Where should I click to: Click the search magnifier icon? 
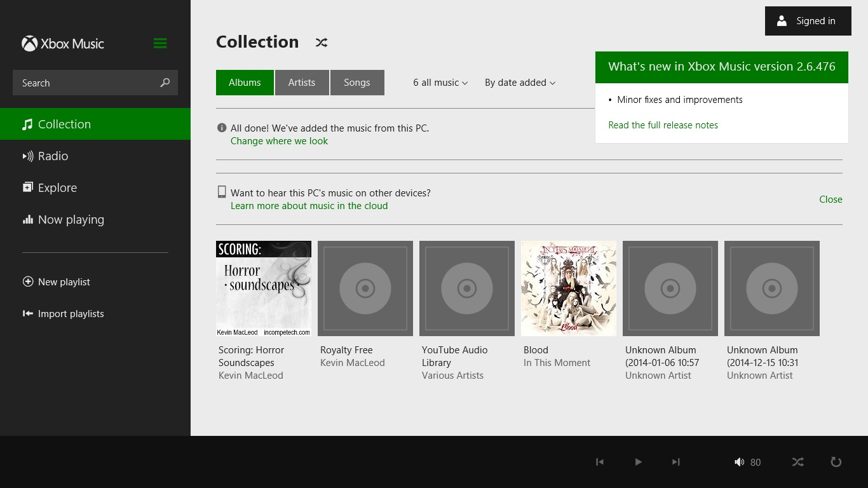point(165,83)
